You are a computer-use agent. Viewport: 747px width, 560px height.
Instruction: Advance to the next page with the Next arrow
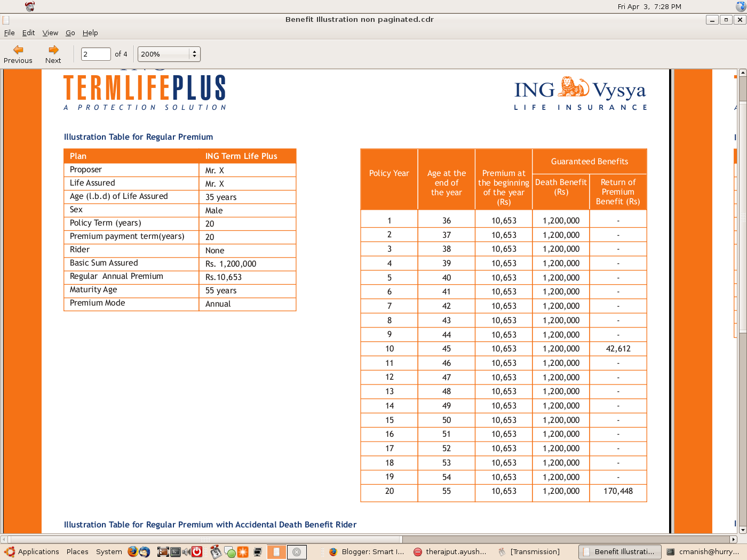point(53,54)
